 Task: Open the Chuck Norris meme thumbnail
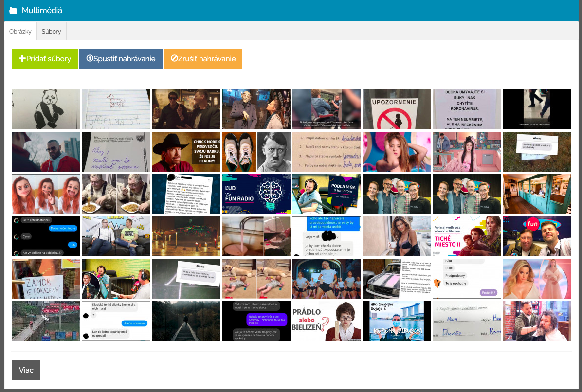(186, 152)
